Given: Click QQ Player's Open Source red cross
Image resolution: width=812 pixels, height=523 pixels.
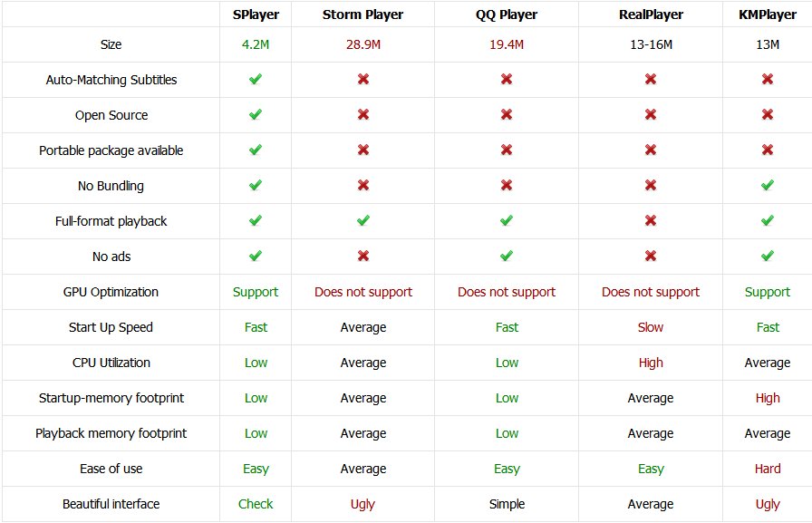Looking at the screenshot, I should point(507,114).
